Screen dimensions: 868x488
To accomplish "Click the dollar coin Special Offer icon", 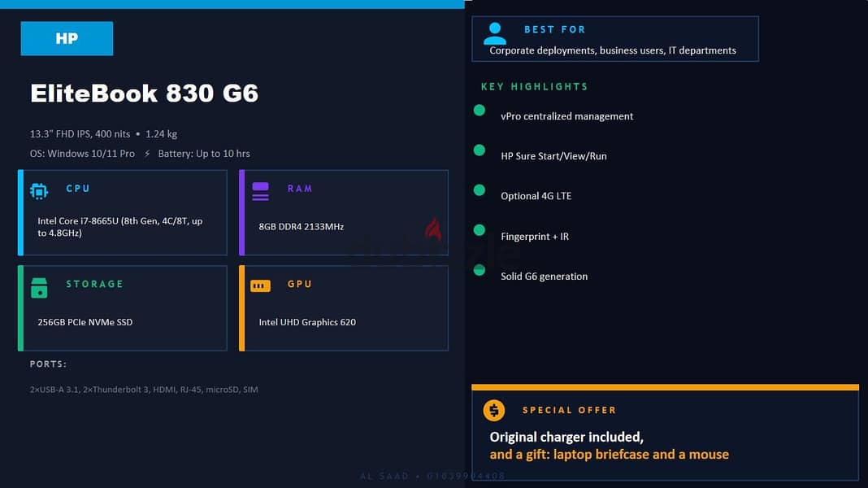I will click(x=494, y=411).
